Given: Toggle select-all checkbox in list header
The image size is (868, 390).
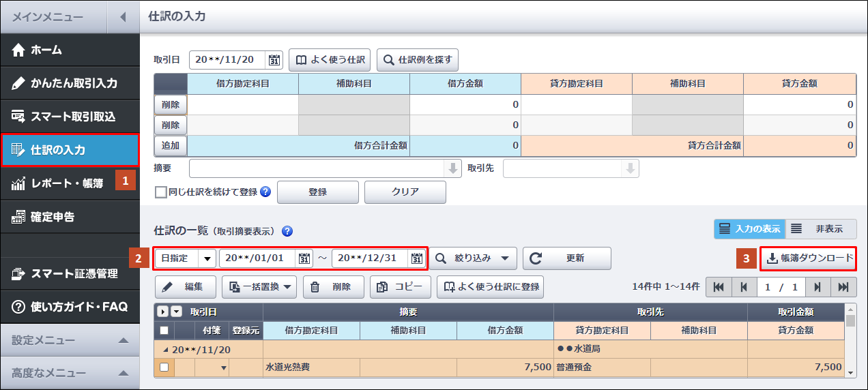Looking at the screenshot, I should click(164, 330).
